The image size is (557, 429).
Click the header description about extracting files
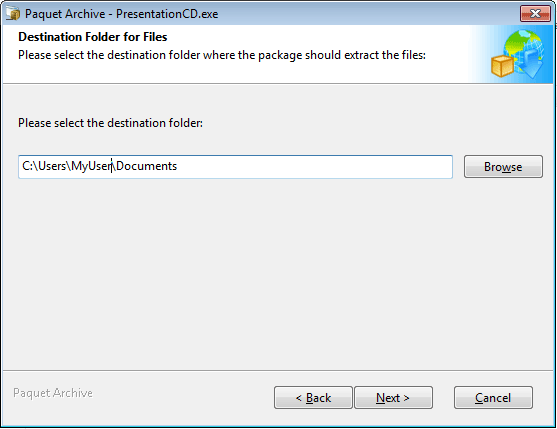pyautogui.click(x=222, y=55)
